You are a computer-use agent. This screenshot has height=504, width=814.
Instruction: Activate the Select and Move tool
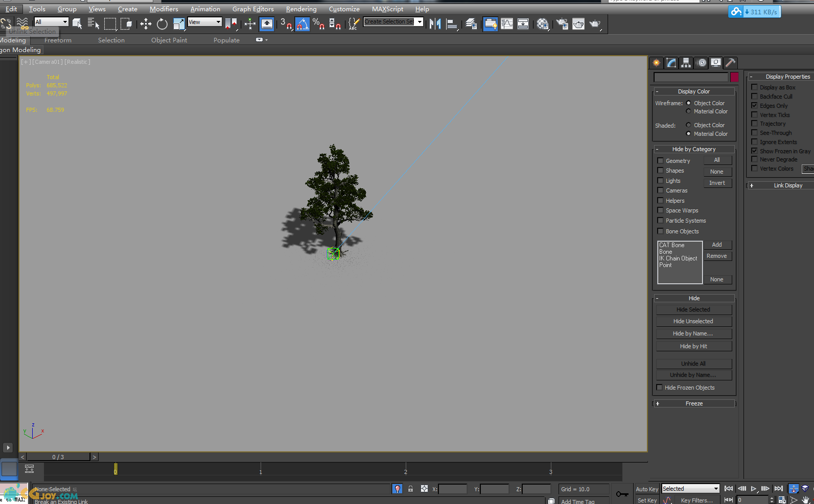click(x=146, y=23)
